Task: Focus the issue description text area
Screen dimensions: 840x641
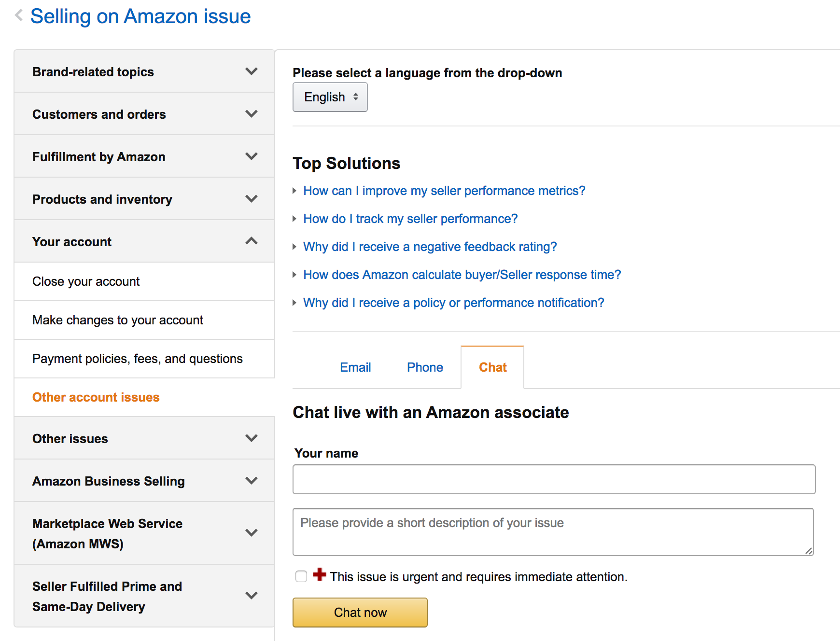Action: pyautogui.click(x=553, y=532)
